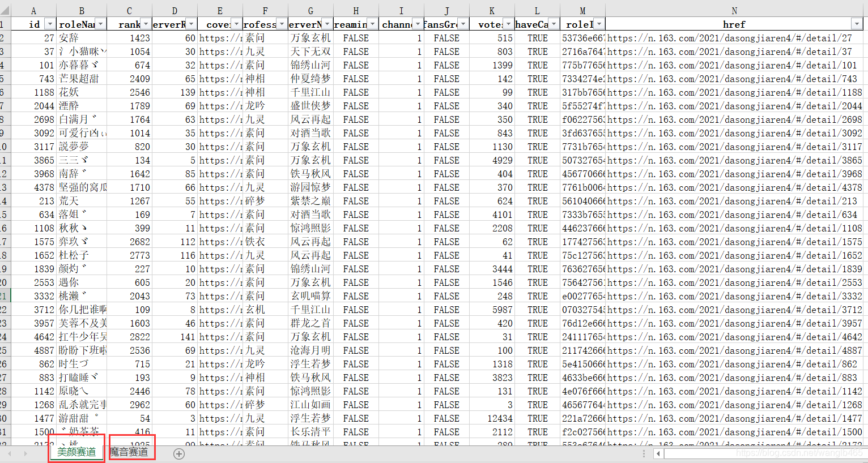Open the serverN column filter dropdown
This screenshot has width=868, height=463.
(x=327, y=24)
